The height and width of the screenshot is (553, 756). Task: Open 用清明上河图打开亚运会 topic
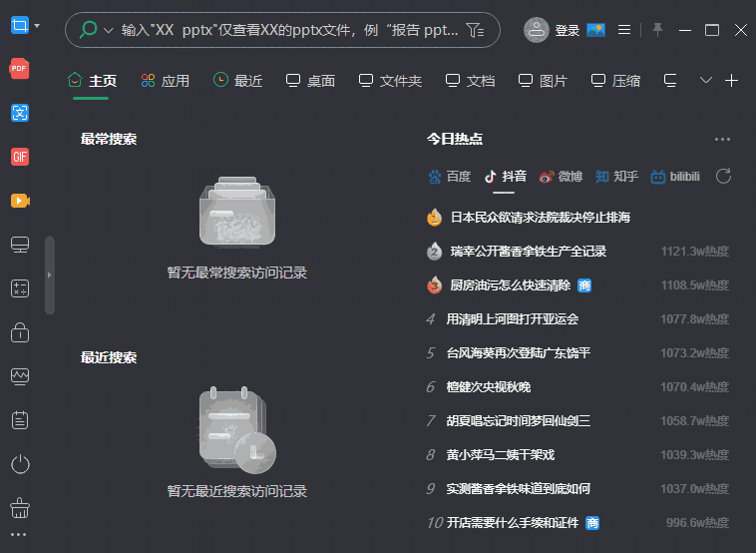[x=513, y=319]
